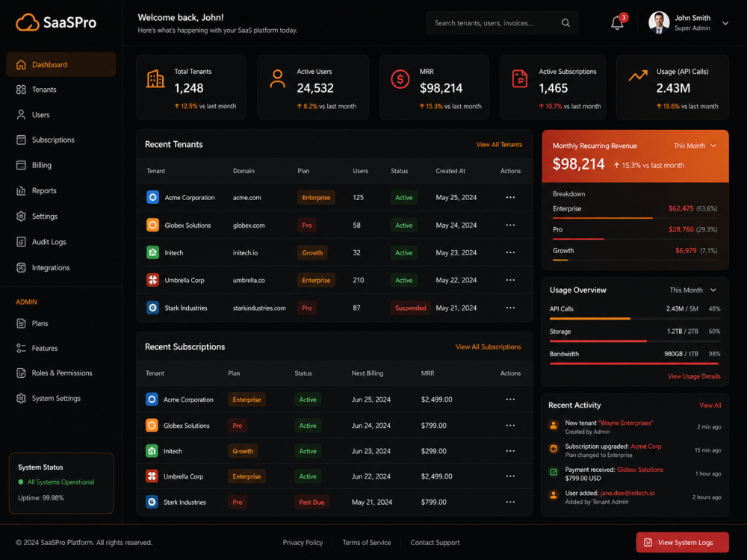Click the Integrations sidebar icon

click(x=21, y=267)
